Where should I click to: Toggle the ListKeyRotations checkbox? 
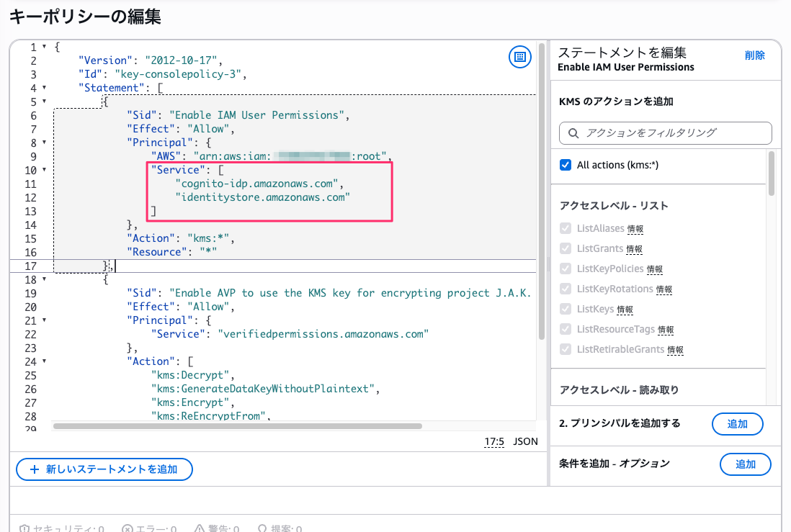(x=566, y=289)
